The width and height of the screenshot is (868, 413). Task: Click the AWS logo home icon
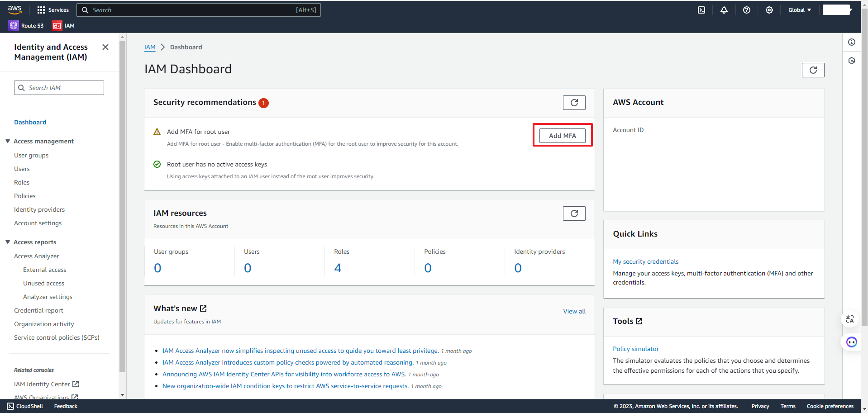tap(14, 9)
